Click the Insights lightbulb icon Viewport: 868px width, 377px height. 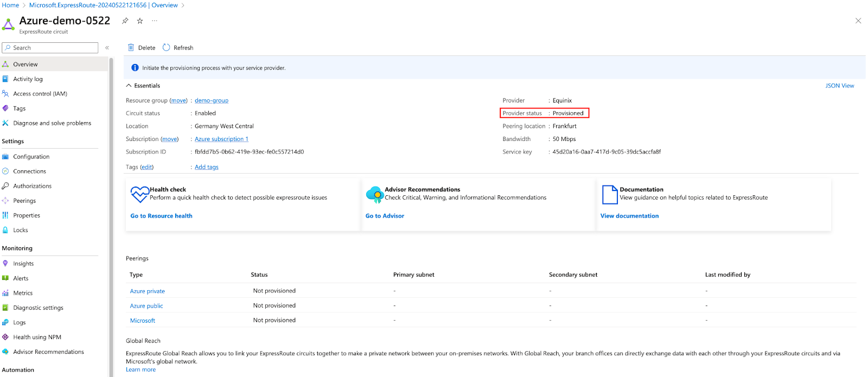[x=5, y=263]
